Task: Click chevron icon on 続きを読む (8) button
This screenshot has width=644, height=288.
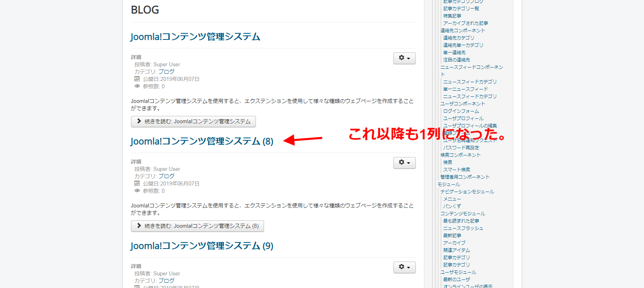Action: pyautogui.click(x=139, y=226)
